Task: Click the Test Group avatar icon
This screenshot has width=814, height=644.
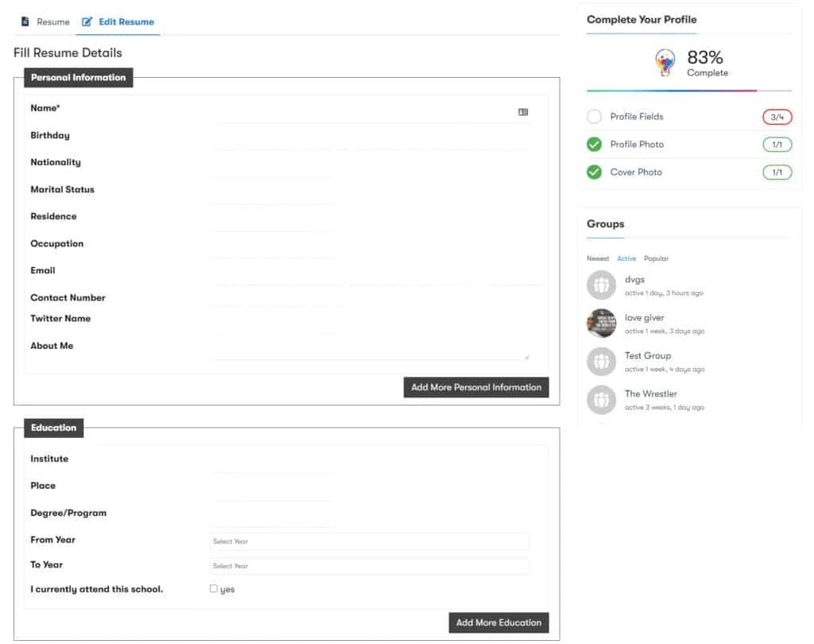Action: [601, 362]
